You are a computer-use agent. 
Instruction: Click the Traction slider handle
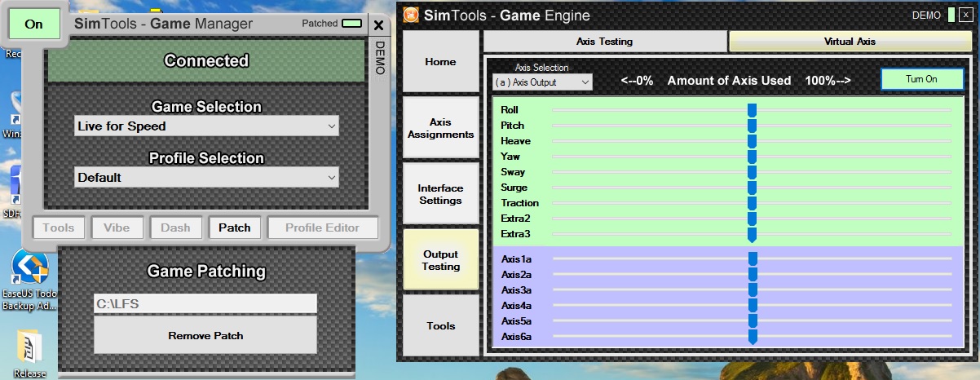753,203
